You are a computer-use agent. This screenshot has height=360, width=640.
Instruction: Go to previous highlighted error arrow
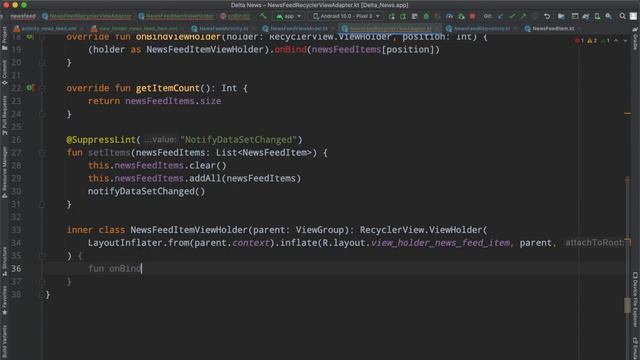(616, 40)
